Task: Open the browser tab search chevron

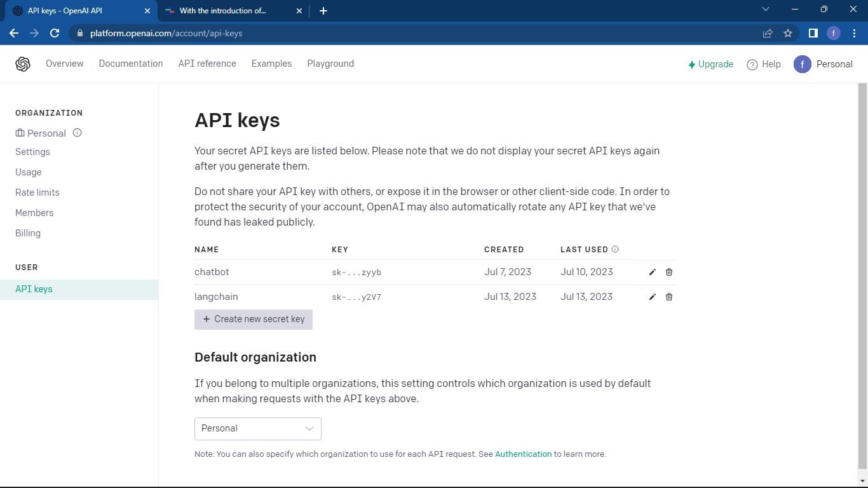Action: coord(766,10)
